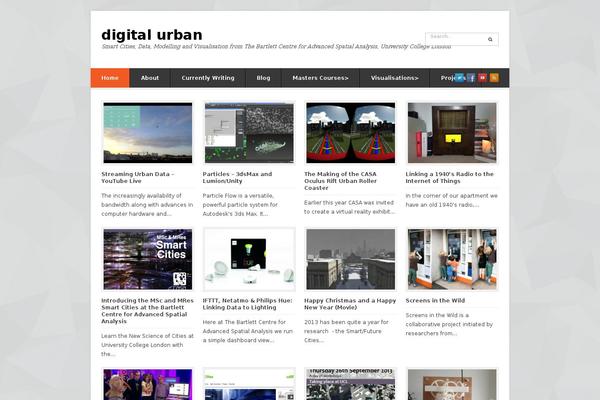The image size is (600, 400).
Task: Click excerpt 'Here at The Bartlett Centre'
Action: pos(248,331)
